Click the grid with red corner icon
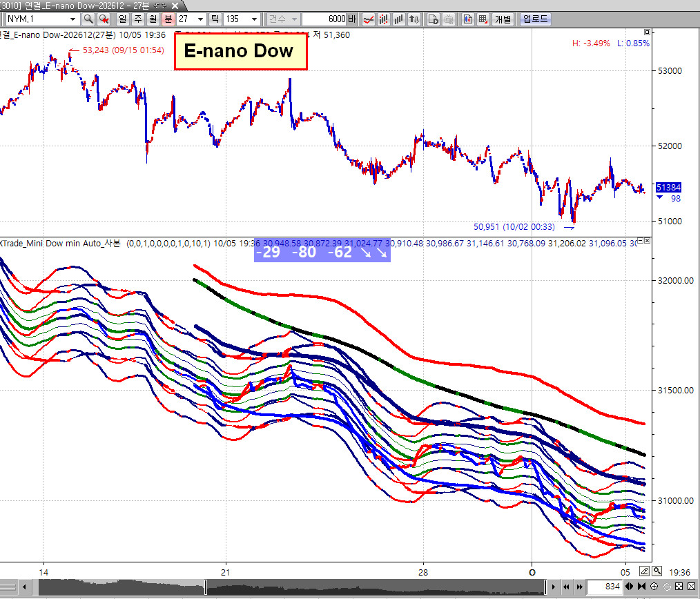This screenshot has width=700, height=599. point(483,19)
